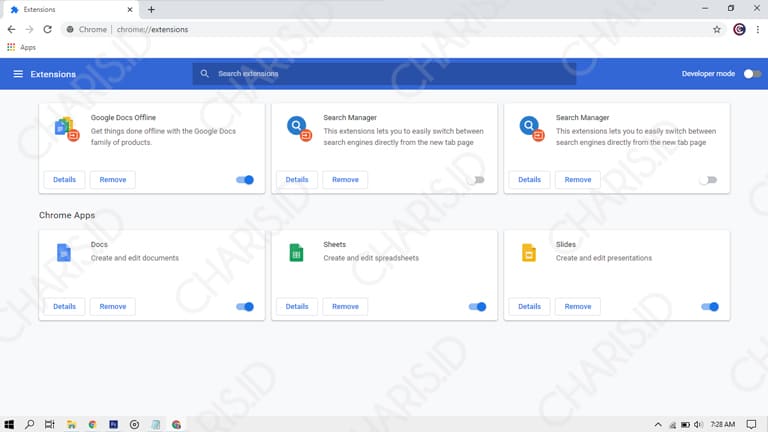The height and width of the screenshot is (432, 768).
Task: Open File Explorer from the taskbar
Action: click(x=72, y=424)
